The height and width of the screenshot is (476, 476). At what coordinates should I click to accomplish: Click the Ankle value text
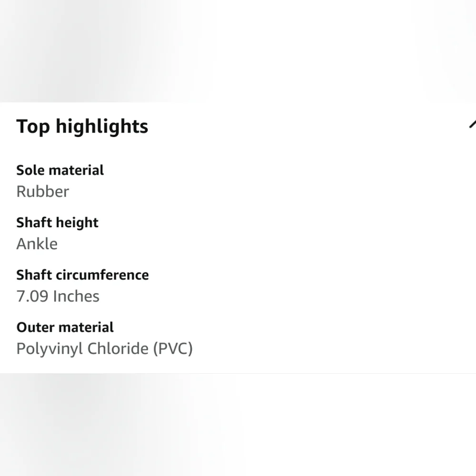(37, 244)
